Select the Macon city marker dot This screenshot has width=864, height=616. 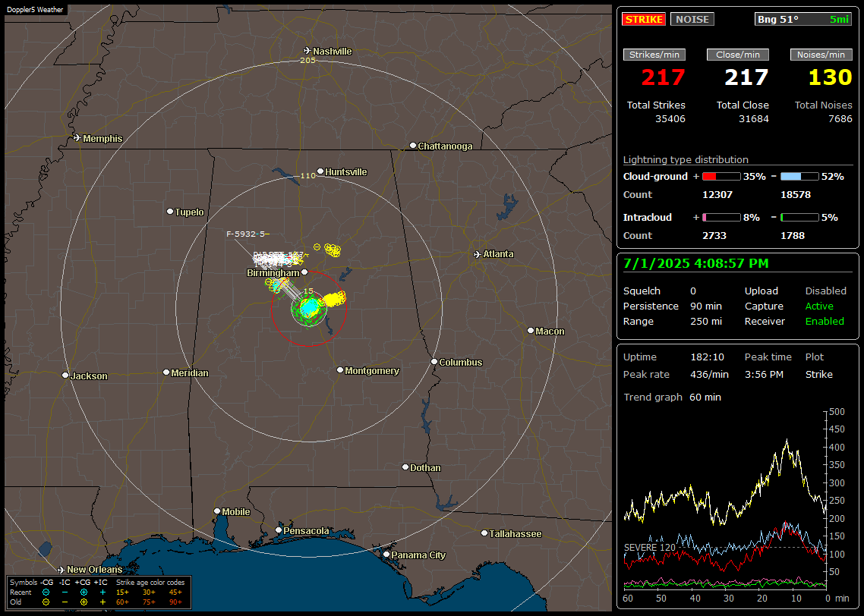click(531, 330)
